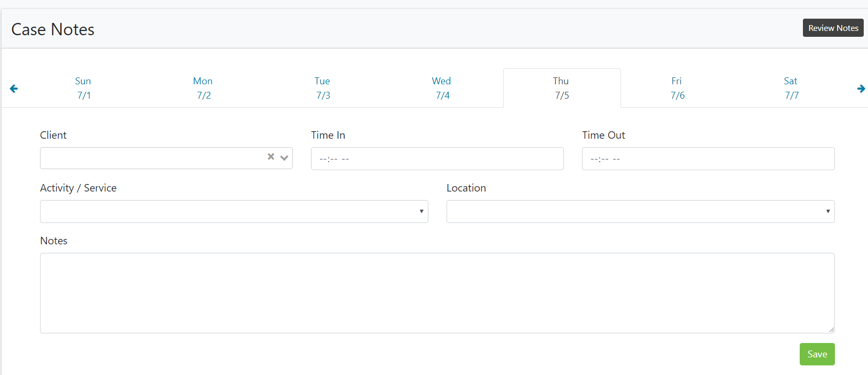868x375 pixels.
Task: Click the previous week left arrow
Action: pos(14,89)
